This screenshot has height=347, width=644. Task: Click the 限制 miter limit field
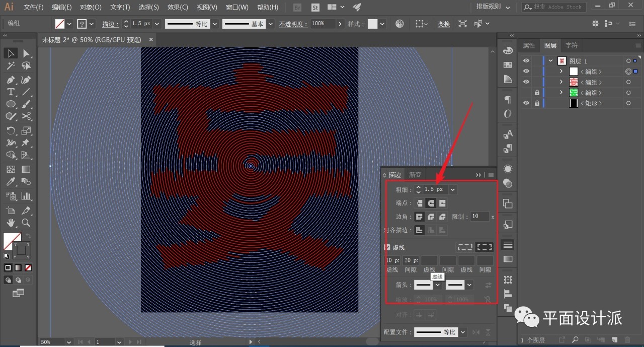pos(479,217)
